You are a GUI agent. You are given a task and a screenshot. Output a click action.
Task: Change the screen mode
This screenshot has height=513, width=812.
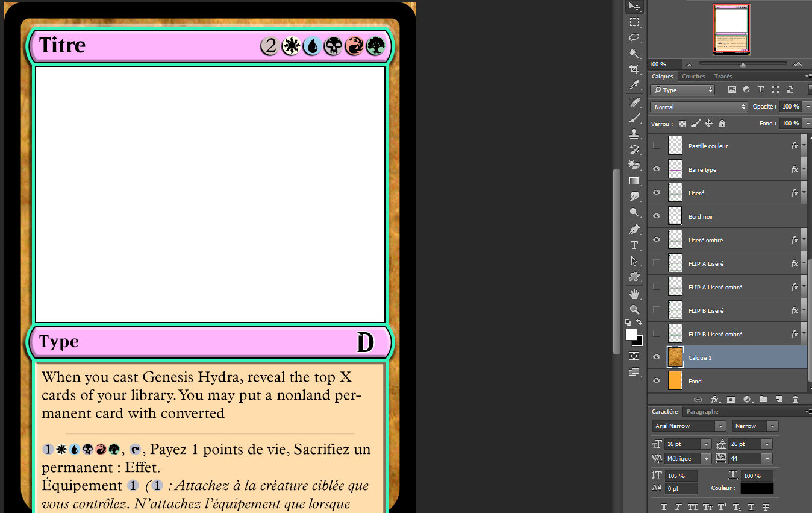click(634, 372)
